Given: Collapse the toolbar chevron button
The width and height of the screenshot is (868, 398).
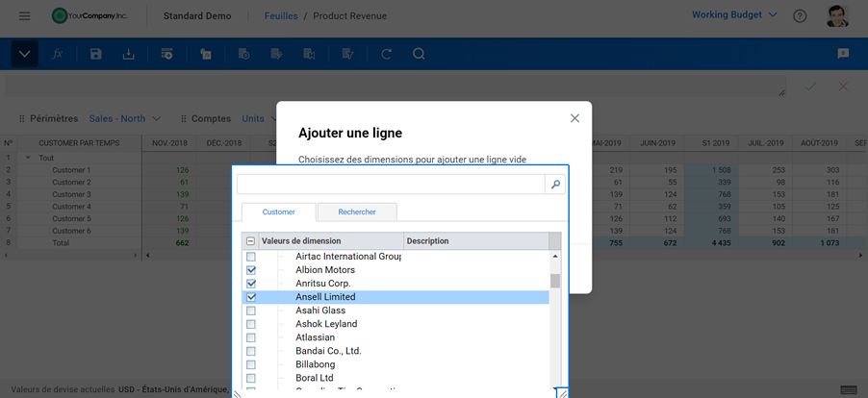Looking at the screenshot, I should point(24,55).
